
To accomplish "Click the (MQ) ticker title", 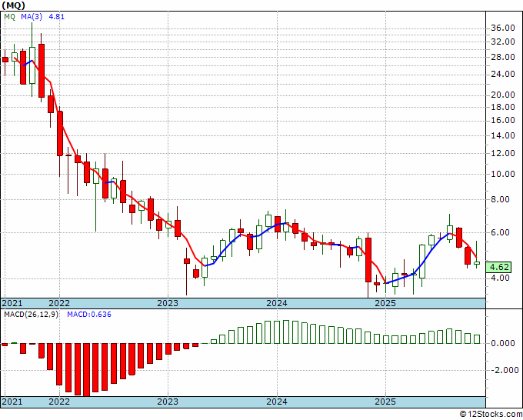I will [x=13, y=5].
